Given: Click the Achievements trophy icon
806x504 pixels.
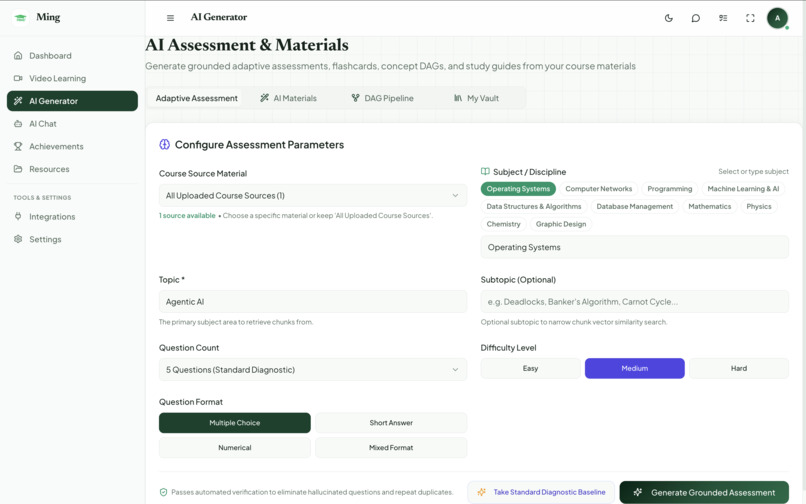Looking at the screenshot, I should coord(18,146).
